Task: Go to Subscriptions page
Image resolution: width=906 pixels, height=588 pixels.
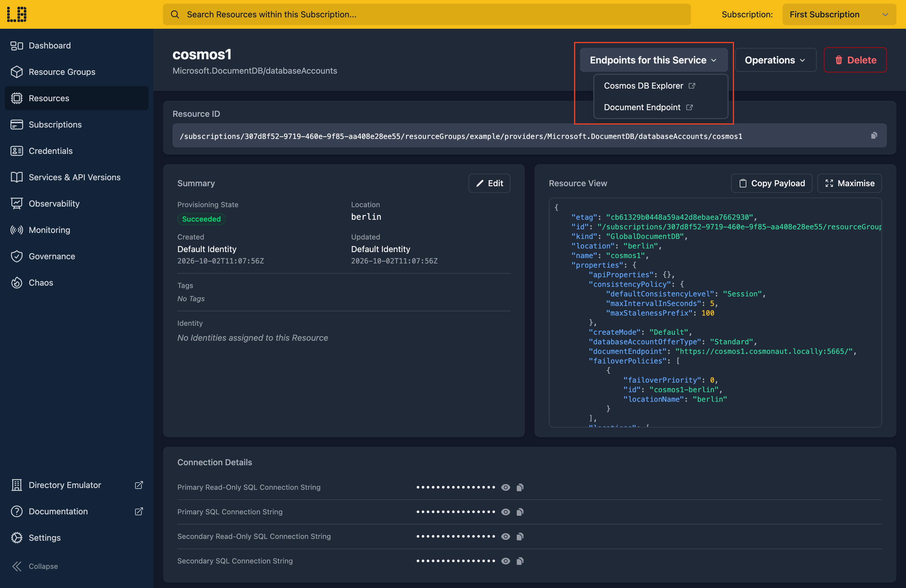Action: coord(76,124)
